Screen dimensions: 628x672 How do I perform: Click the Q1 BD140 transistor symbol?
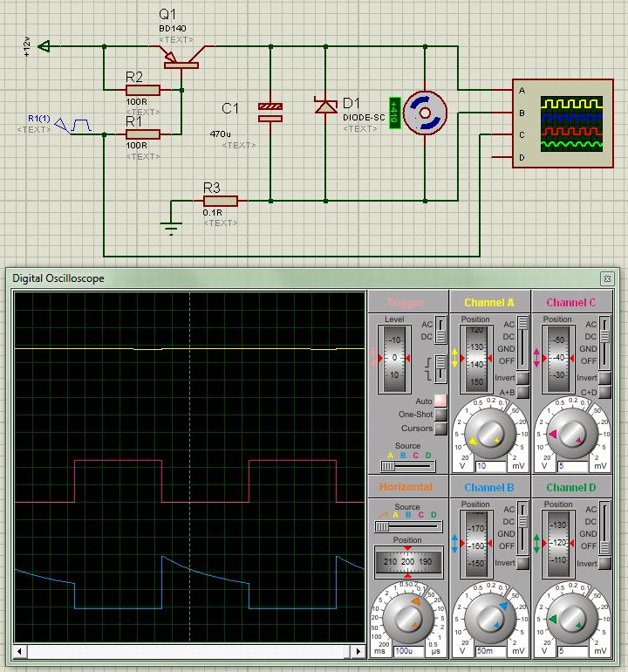181,58
